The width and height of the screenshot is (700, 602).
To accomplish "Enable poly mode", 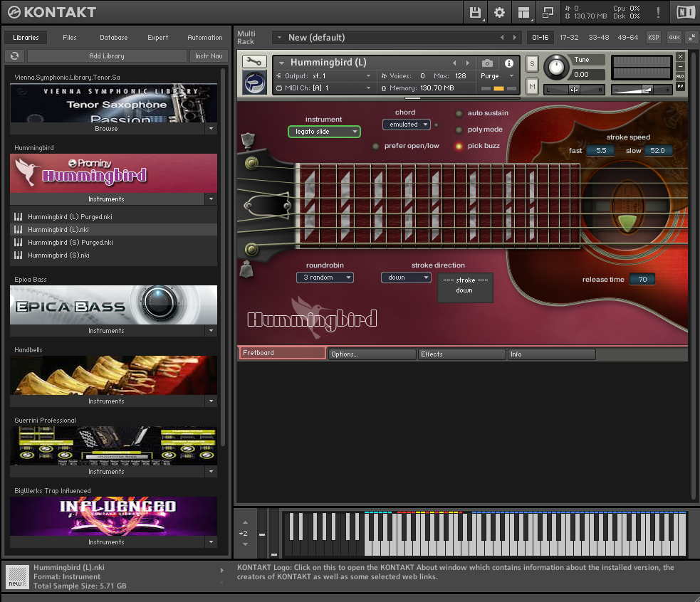I will pos(459,130).
